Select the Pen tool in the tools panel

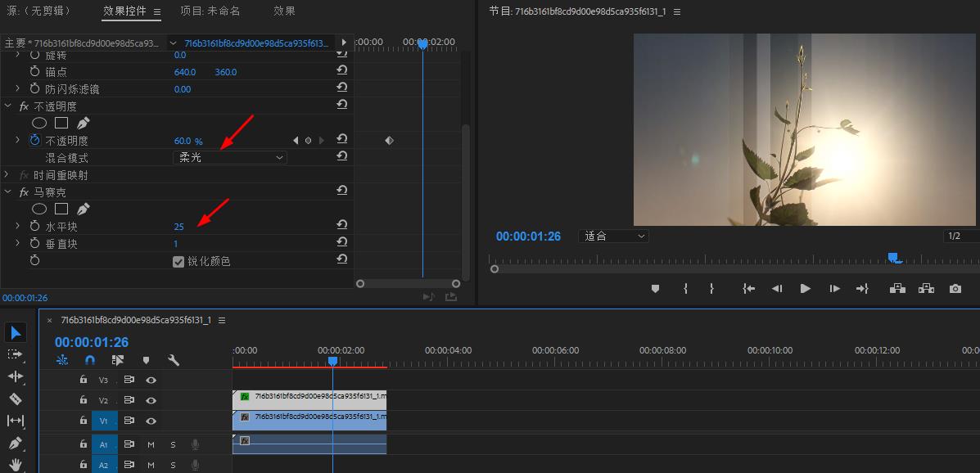coord(16,443)
